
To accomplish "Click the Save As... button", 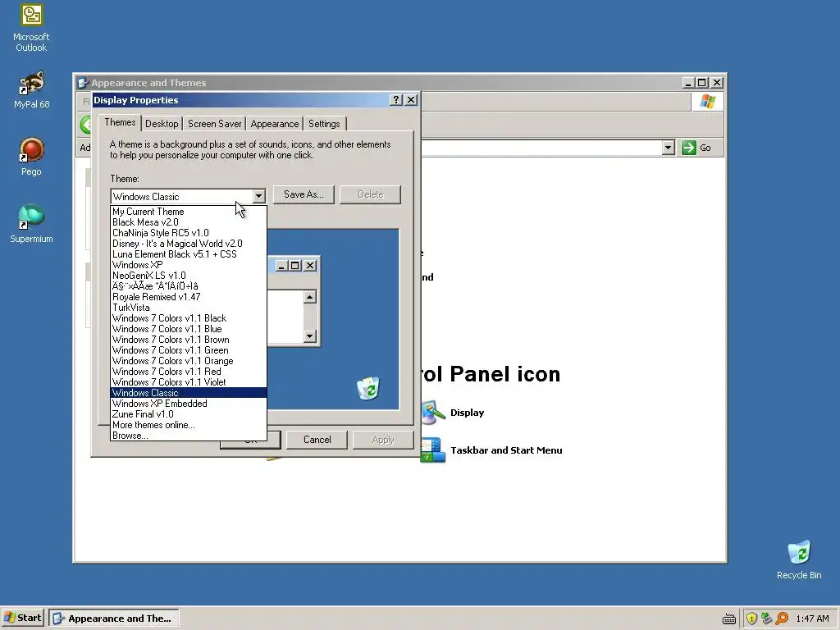I will point(304,194).
